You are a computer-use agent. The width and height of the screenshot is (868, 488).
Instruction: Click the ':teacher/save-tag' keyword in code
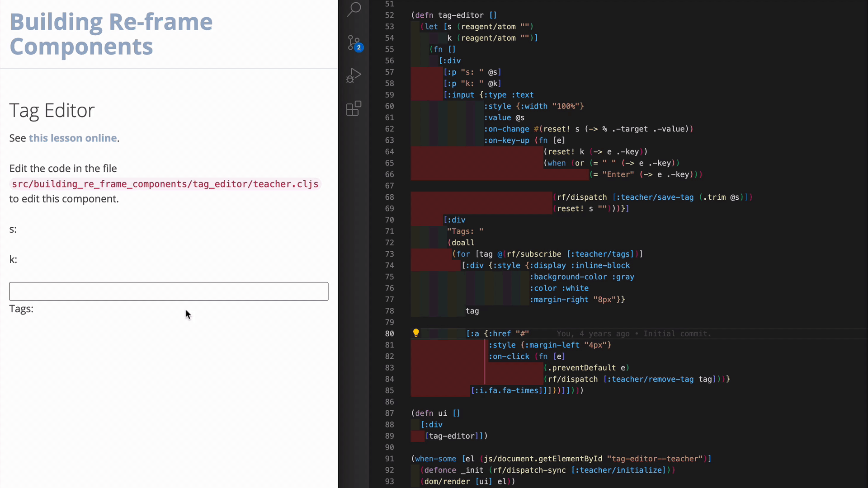coord(655,197)
